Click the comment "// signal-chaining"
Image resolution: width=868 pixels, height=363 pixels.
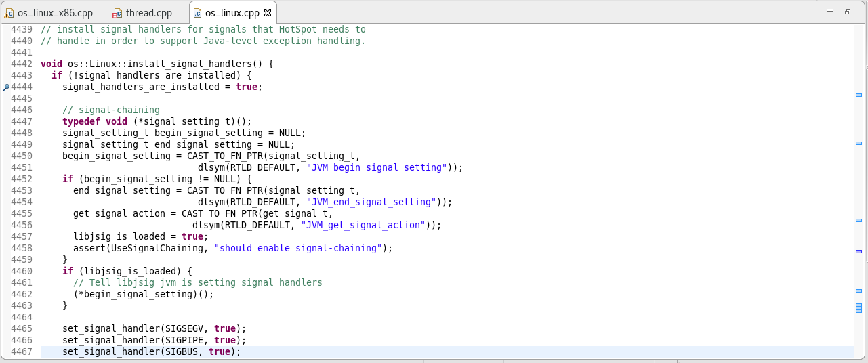coord(111,110)
